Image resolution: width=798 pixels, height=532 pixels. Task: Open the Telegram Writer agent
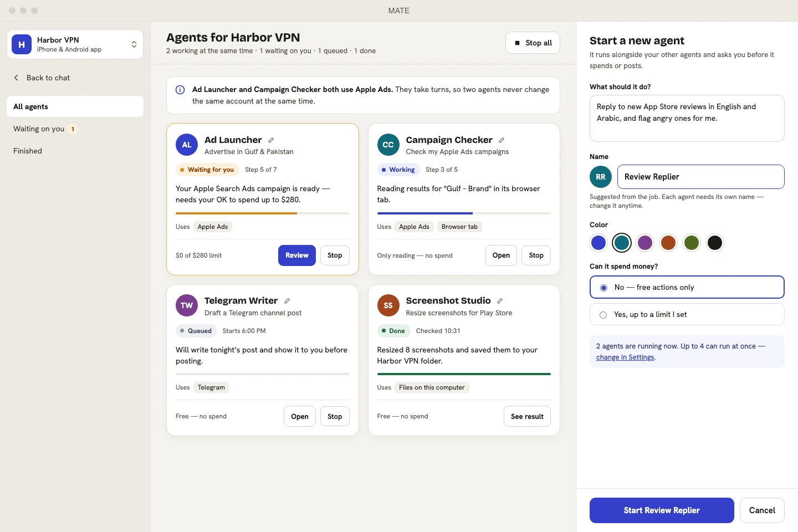(300, 416)
